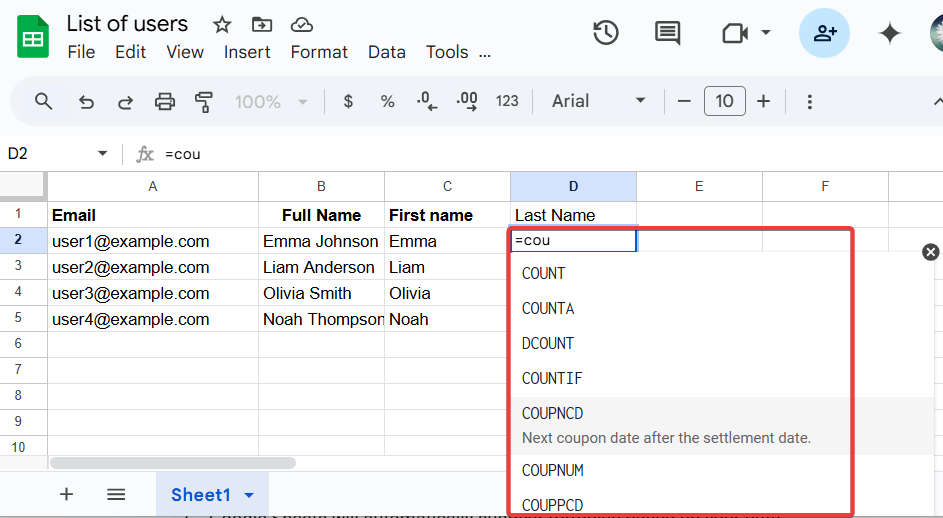Open the View menu
The height and width of the screenshot is (518, 943).
coord(185,52)
